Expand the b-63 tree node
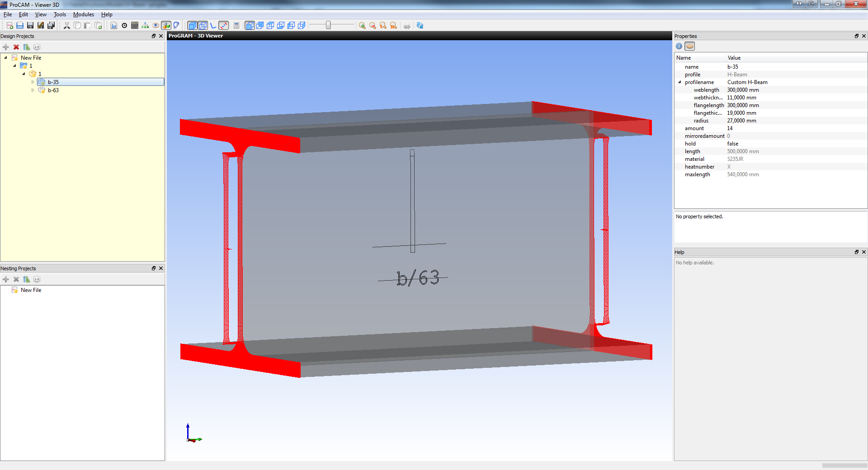Screen dimensions: 868x470 click(33, 90)
